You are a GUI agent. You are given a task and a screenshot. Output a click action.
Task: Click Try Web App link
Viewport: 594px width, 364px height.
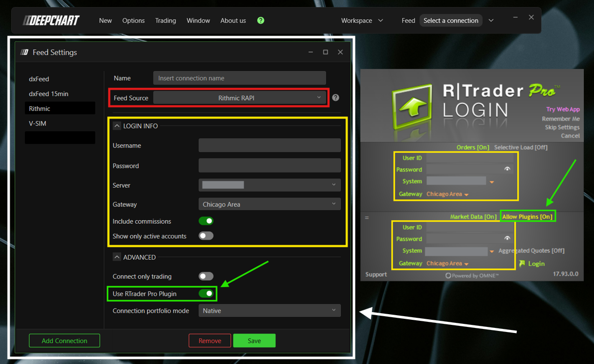(x=562, y=109)
